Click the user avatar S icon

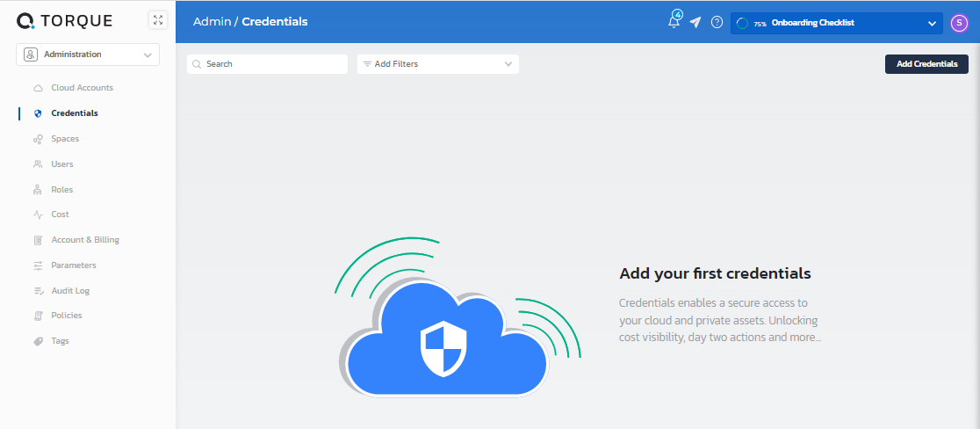click(959, 23)
